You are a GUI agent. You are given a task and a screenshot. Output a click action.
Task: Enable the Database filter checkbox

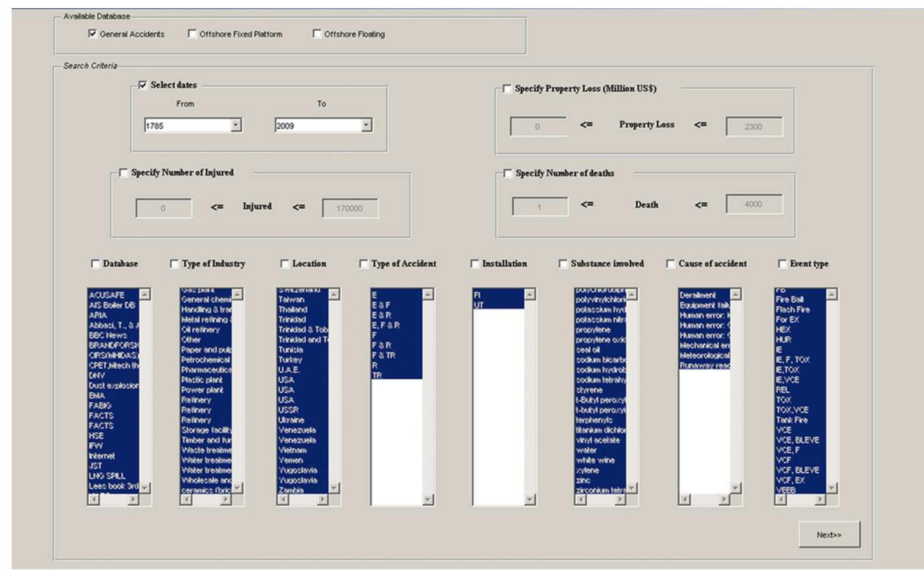[95, 264]
